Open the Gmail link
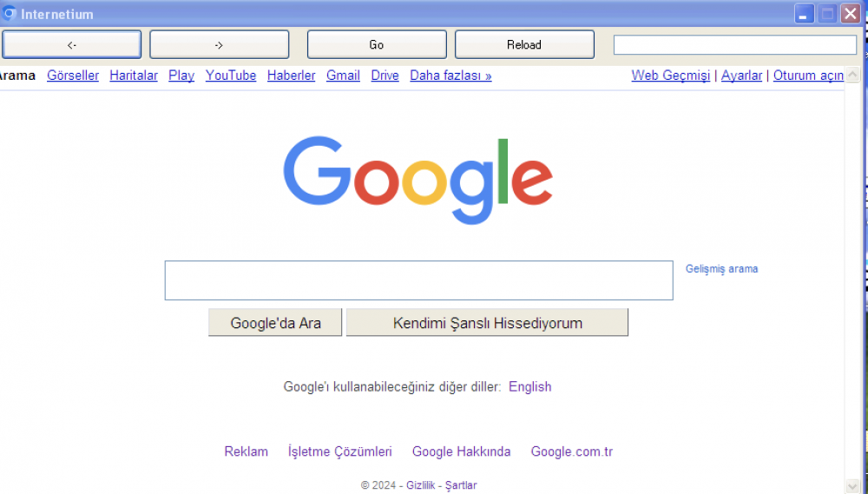The height and width of the screenshot is (494, 868). pyautogui.click(x=343, y=76)
